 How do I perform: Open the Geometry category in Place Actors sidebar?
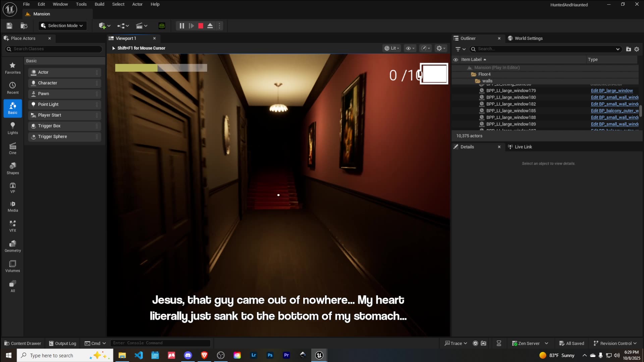[13, 246]
